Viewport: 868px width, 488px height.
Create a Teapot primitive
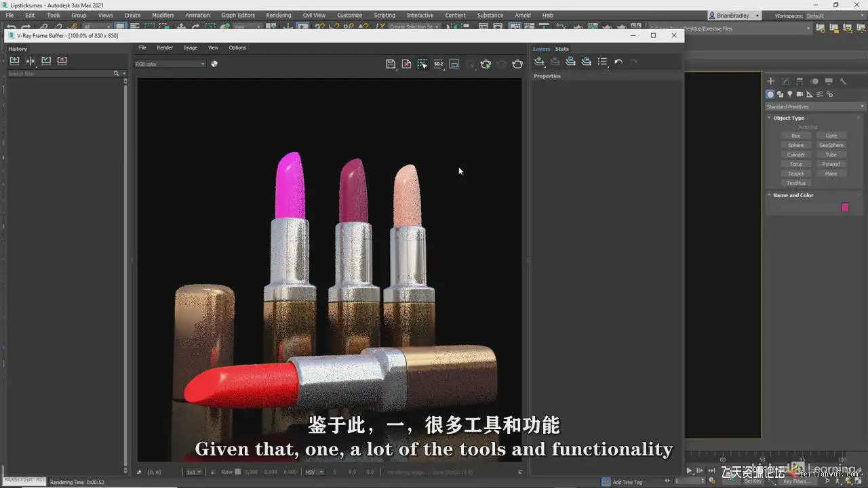click(796, 174)
